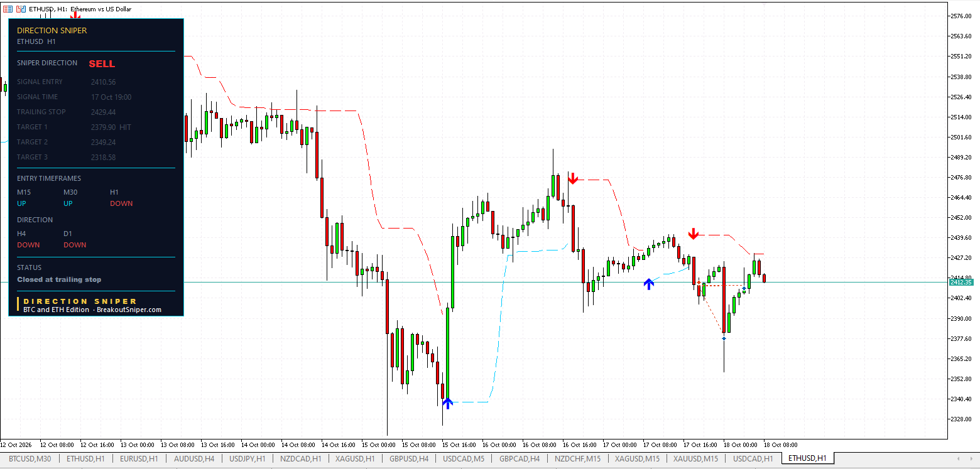Click the red-blue column icon before the ETHUSD title
980x469 pixels.
pyautogui.click(x=21, y=9)
